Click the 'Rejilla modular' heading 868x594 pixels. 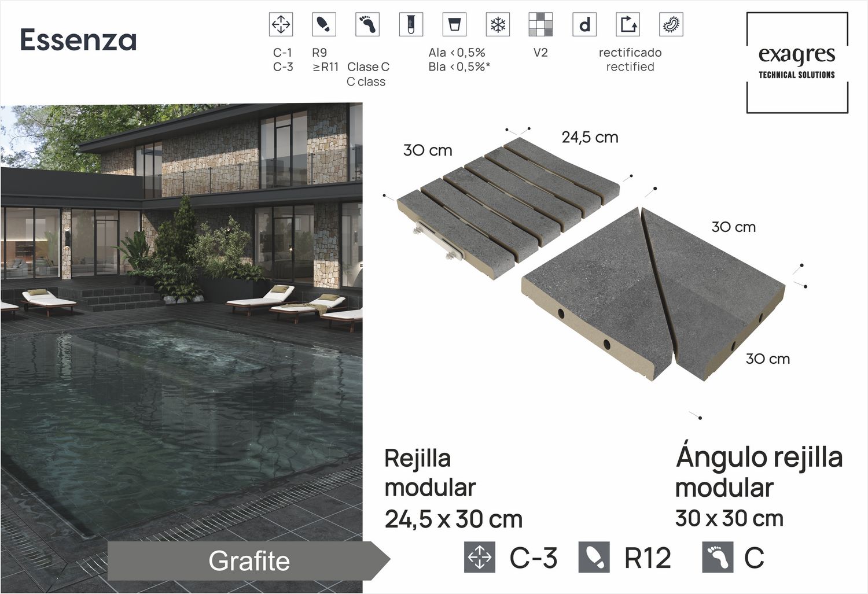(x=430, y=473)
